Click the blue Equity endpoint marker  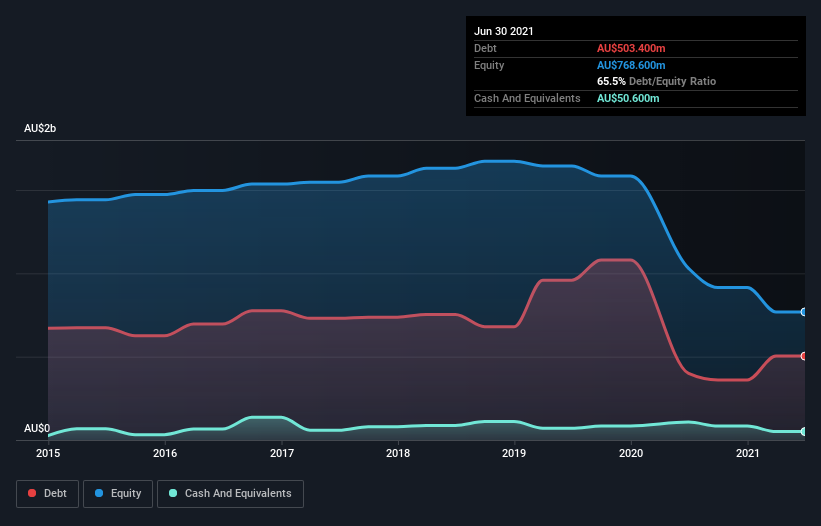pyautogui.click(x=804, y=312)
